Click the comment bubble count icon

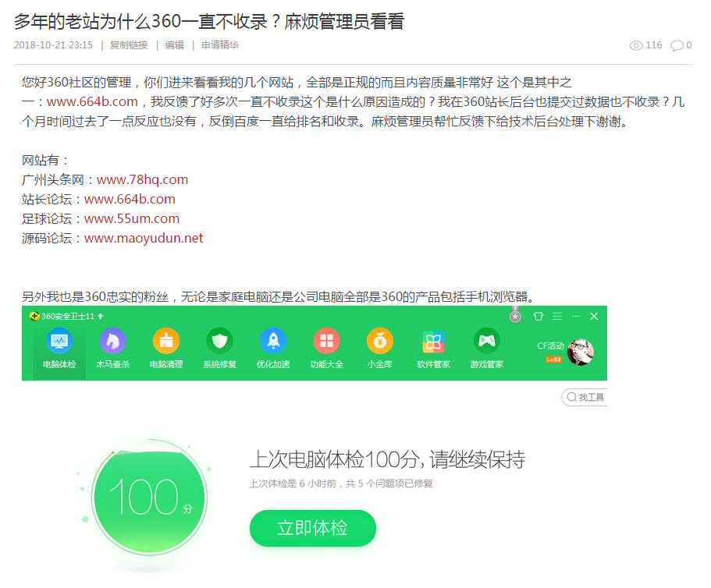677,45
